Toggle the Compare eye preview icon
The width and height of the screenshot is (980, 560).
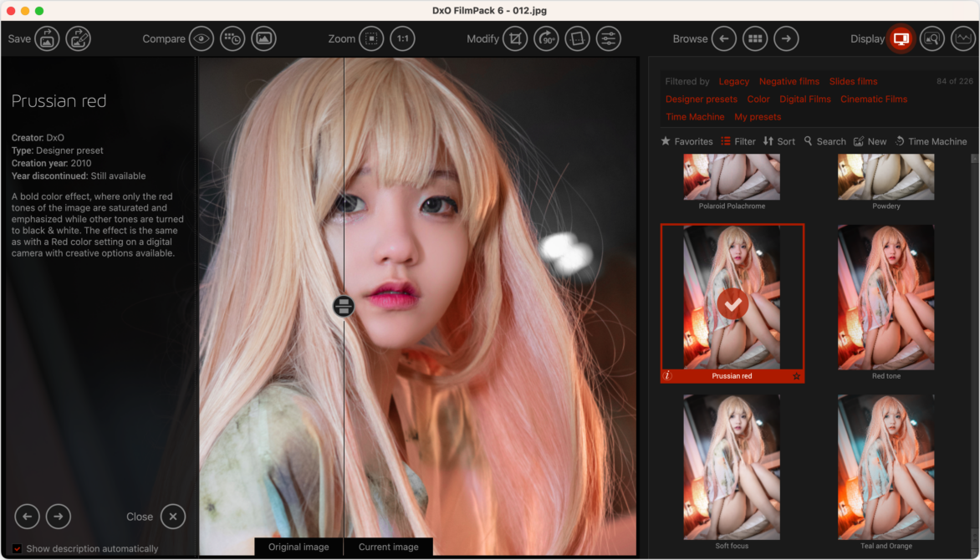(202, 38)
